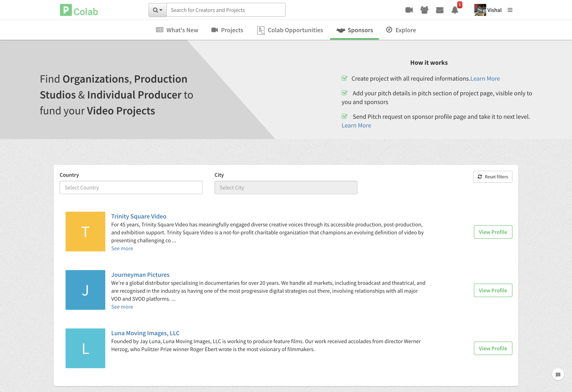View Profile of Trinity Square Video

[493, 232]
